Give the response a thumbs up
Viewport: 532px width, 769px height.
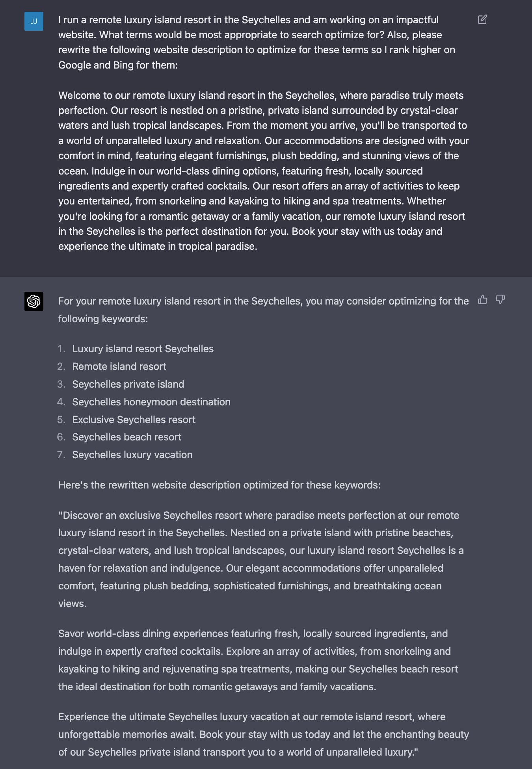click(x=483, y=300)
